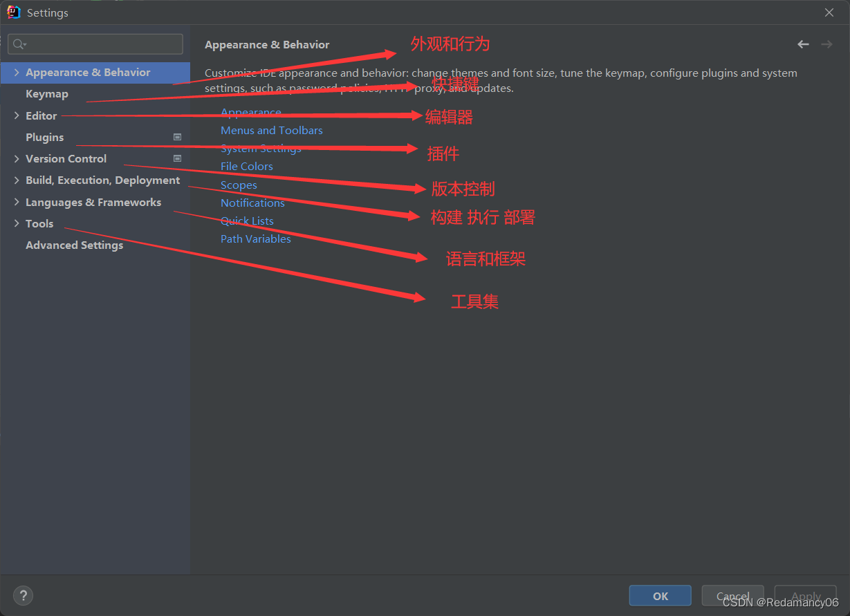The width and height of the screenshot is (850, 616).
Task: Click the OK button
Action: tap(660, 596)
